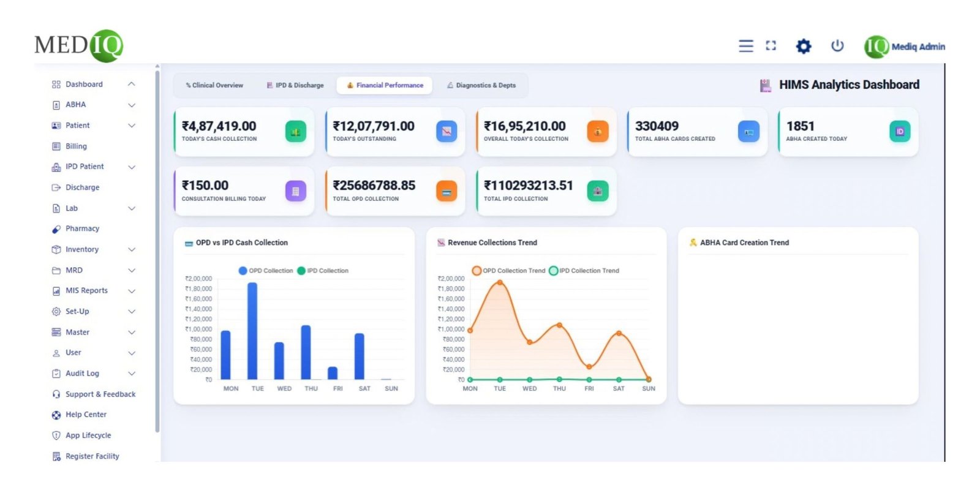Click ABHA Created Today teal icon
Image resolution: width=980 pixels, height=490 pixels.
(900, 131)
